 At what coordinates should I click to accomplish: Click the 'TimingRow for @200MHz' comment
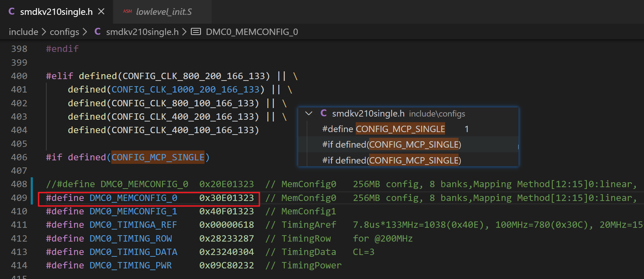click(x=339, y=238)
